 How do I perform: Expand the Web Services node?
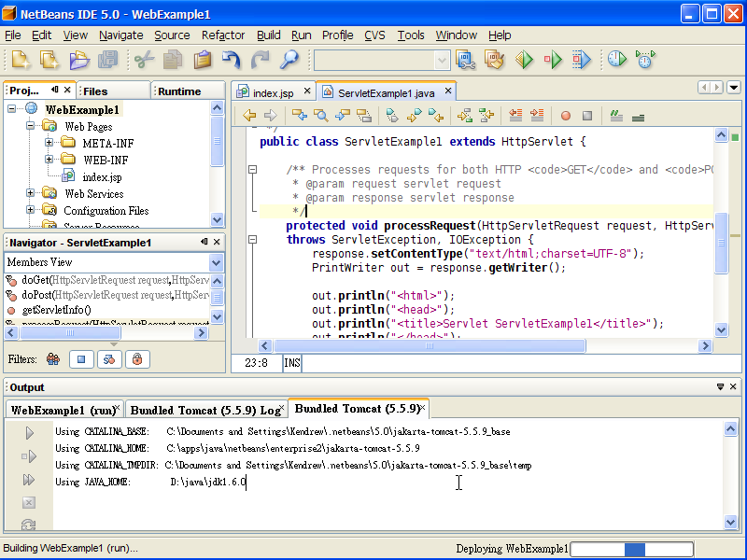(x=31, y=193)
